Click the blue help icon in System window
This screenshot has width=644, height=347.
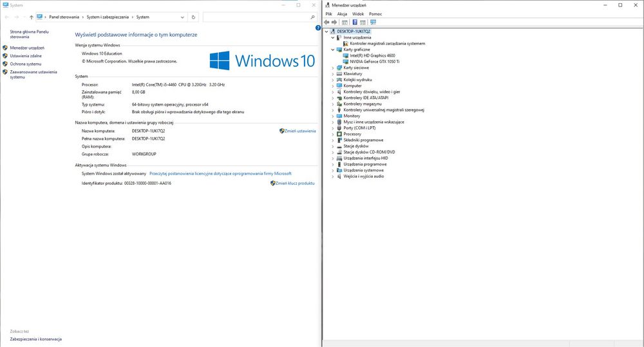click(x=318, y=28)
